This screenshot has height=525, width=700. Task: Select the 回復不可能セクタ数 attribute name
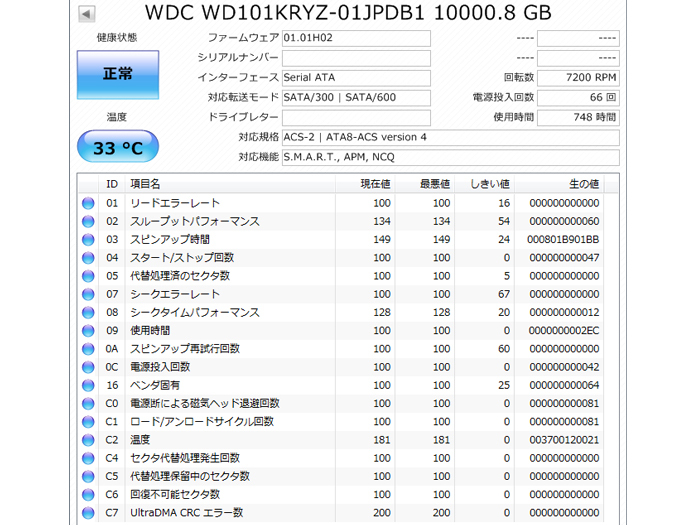tap(175, 495)
